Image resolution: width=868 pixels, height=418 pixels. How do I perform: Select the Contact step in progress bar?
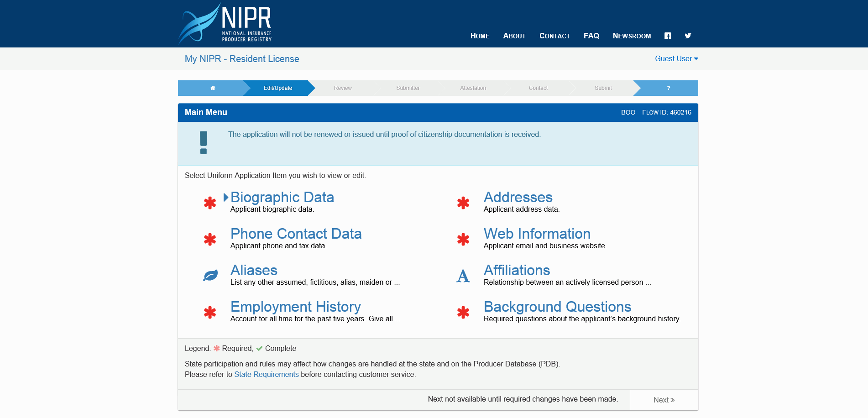(538, 88)
